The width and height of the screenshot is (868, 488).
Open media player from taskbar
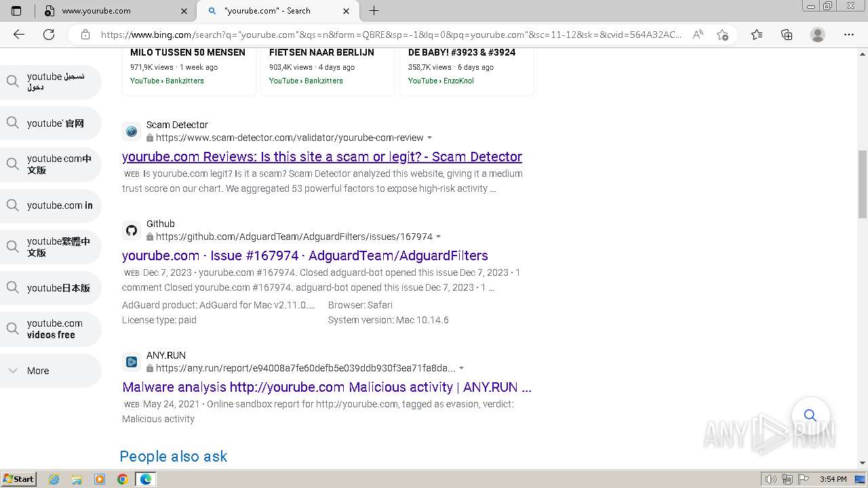(100, 479)
